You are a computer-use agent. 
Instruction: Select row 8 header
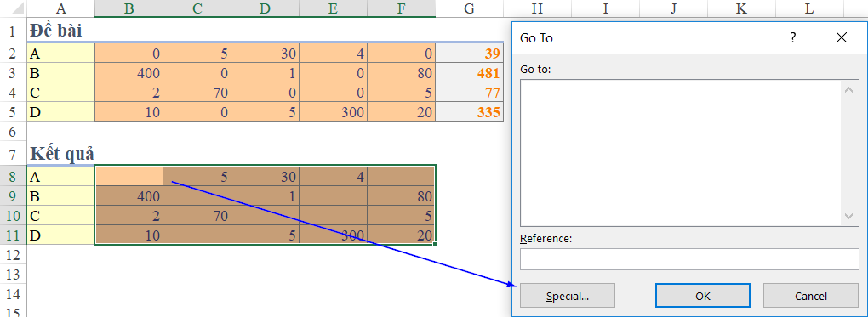[x=14, y=177]
